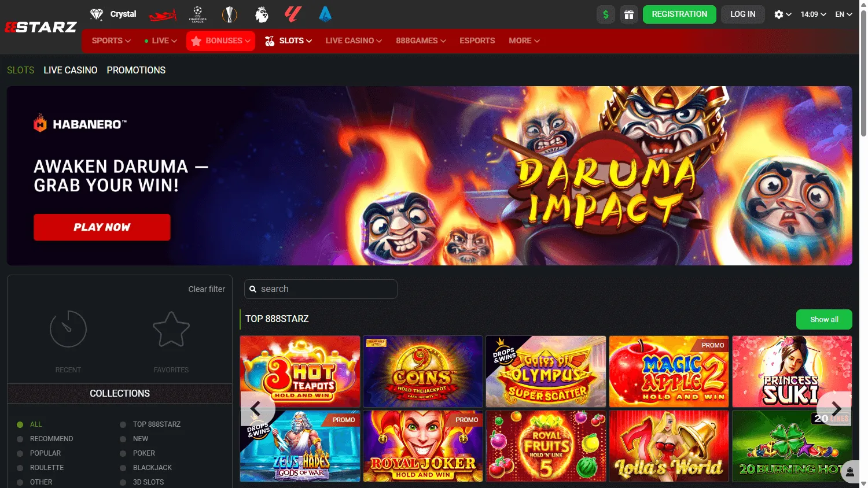Screen dimensions: 868x488
Task: Switch to the LIVE CASINO tab
Action: click(x=70, y=70)
